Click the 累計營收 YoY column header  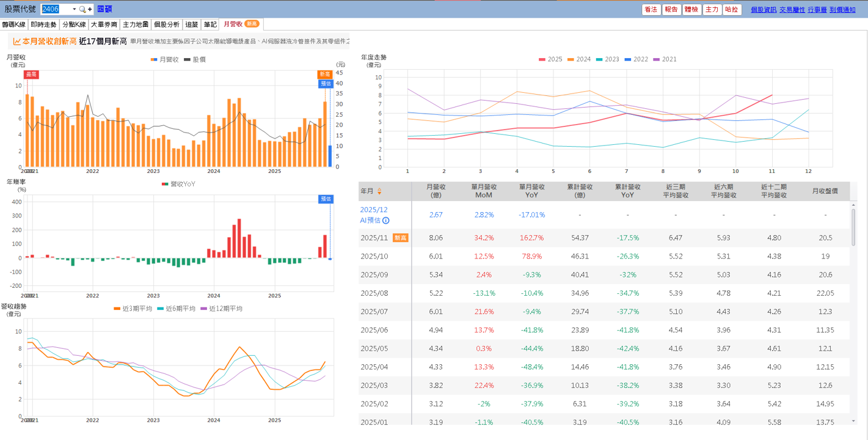(x=627, y=191)
